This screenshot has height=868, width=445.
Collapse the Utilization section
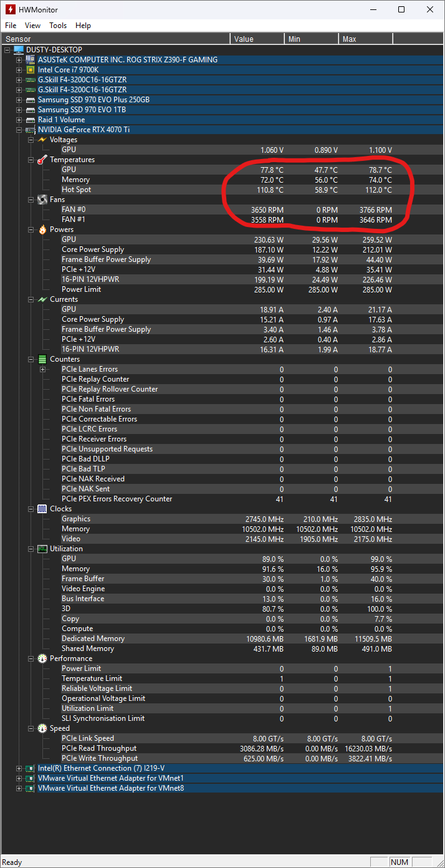(x=31, y=549)
